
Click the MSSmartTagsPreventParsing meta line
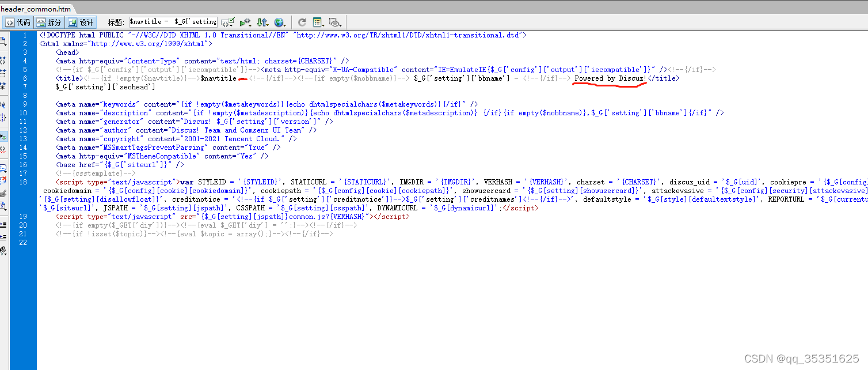[168, 148]
